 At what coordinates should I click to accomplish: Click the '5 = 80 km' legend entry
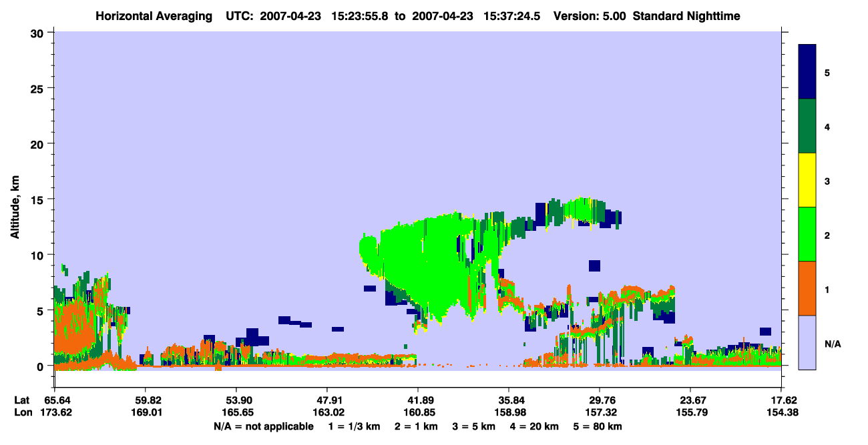(x=599, y=426)
